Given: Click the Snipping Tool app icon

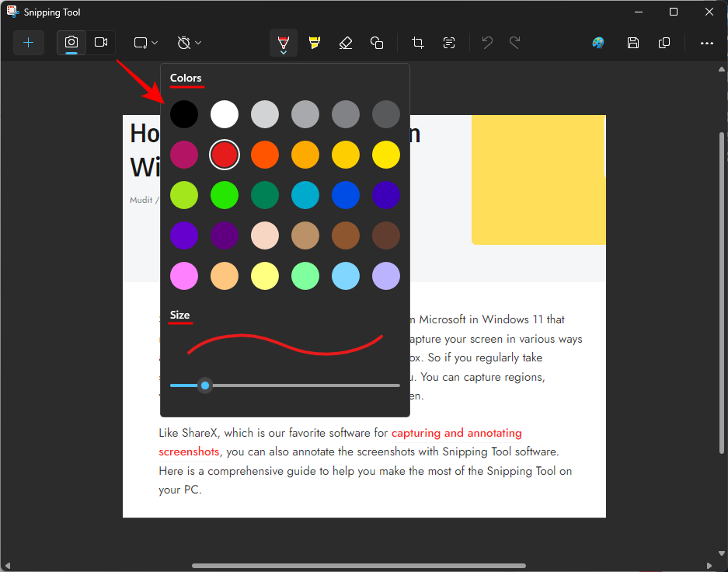Looking at the screenshot, I should pos(12,12).
